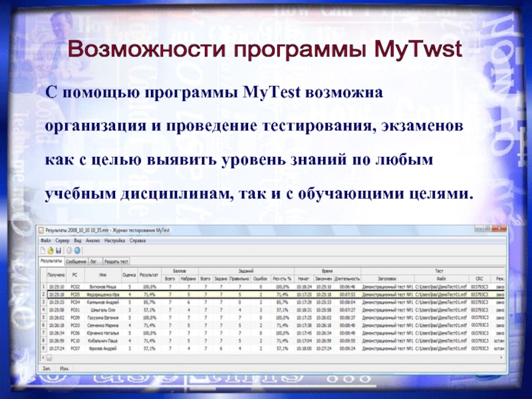Click the Рез-сть % column header
The height and width of the screenshot is (399, 532).
pyautogui.click(x=282, y=279)
